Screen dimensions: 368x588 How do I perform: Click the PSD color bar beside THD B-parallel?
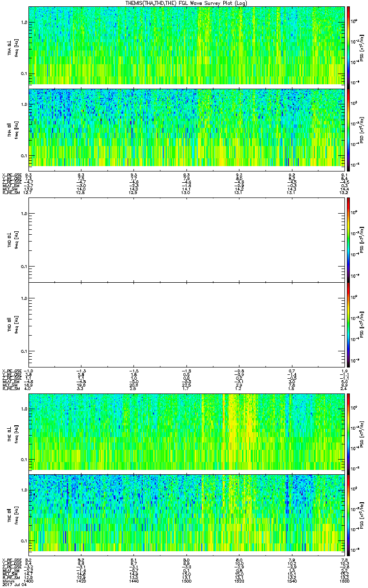tap(348, 324)
